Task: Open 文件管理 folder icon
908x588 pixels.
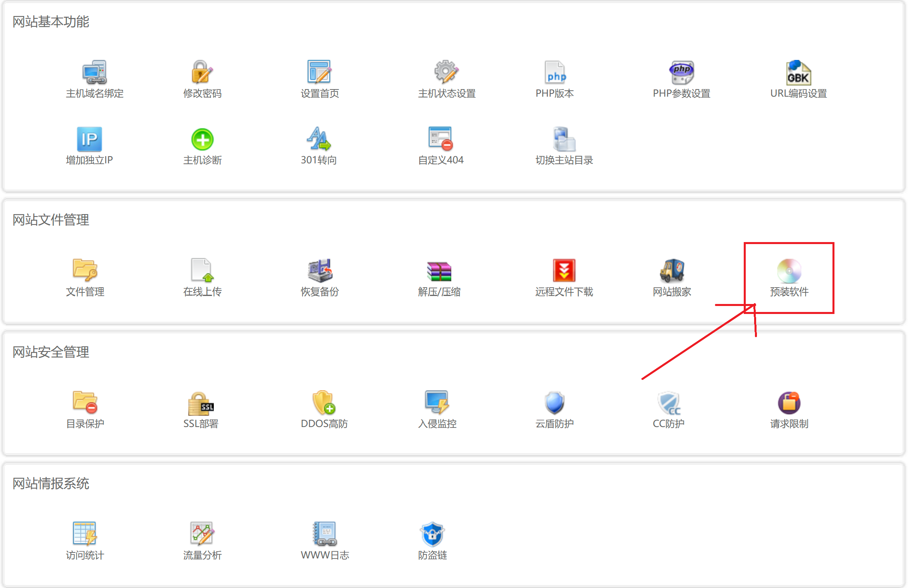Action: (x=85, y=270)
